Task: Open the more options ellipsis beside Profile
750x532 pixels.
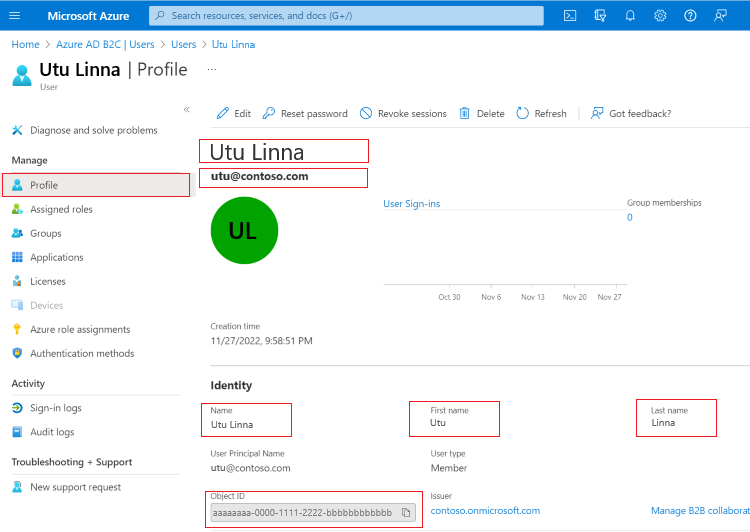Action: point(211,69)
